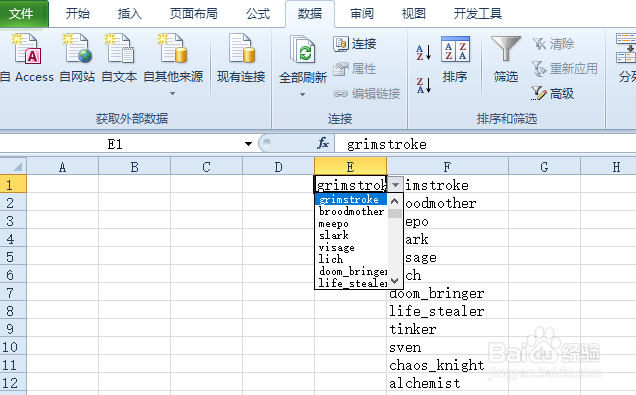Open the From Other Sources (自其他来源) menu

click(173, 65)
